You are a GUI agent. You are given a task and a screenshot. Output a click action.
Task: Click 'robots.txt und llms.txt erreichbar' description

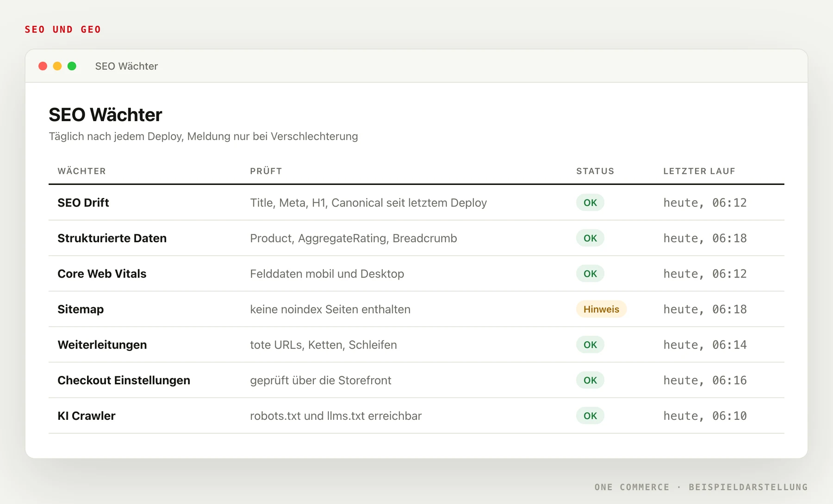336,416
